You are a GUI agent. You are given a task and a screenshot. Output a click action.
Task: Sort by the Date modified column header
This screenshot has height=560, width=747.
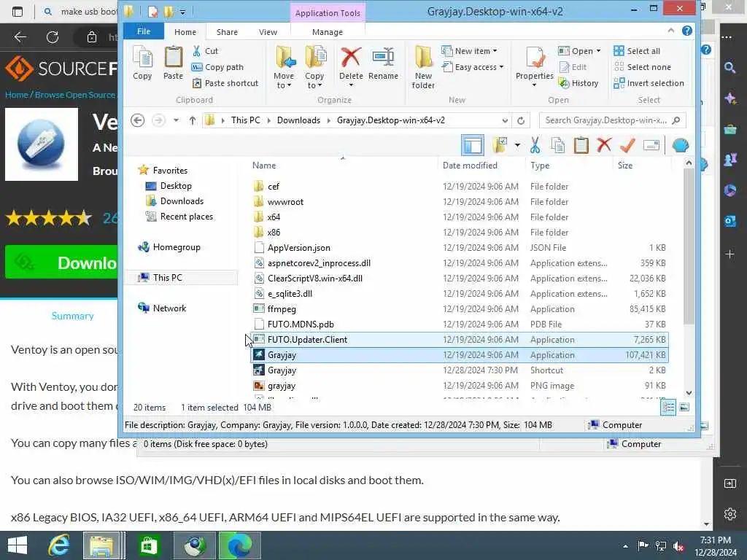470,166
